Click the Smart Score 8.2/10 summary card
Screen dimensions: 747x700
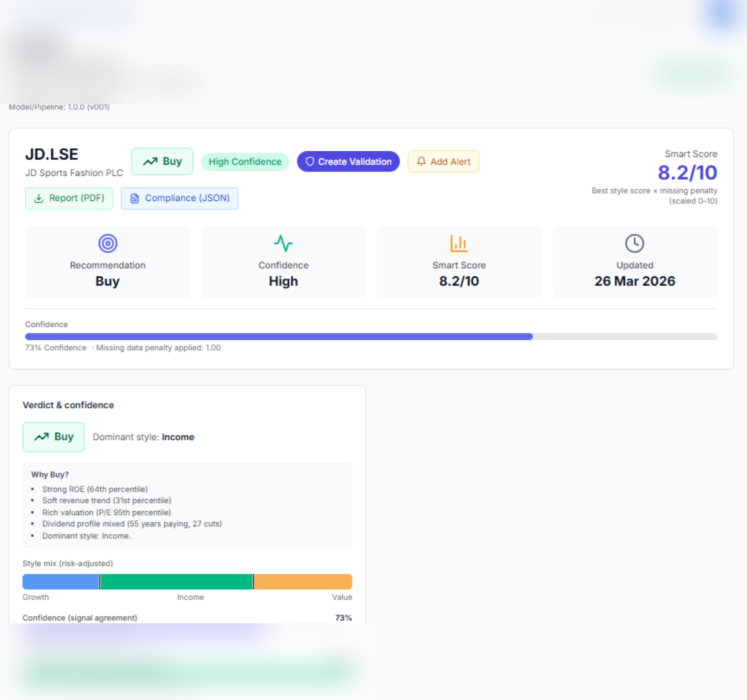[459, 262]
